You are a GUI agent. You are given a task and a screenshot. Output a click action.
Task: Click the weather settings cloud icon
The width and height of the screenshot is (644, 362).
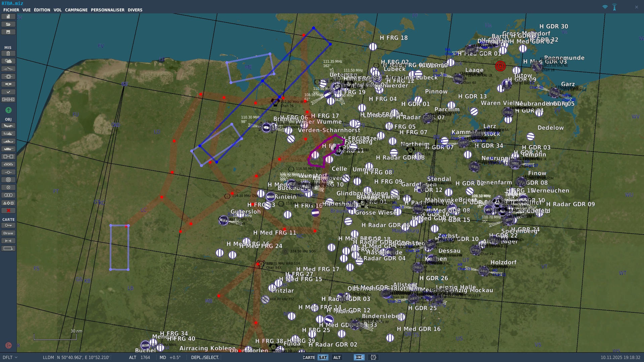click(8, 61)
